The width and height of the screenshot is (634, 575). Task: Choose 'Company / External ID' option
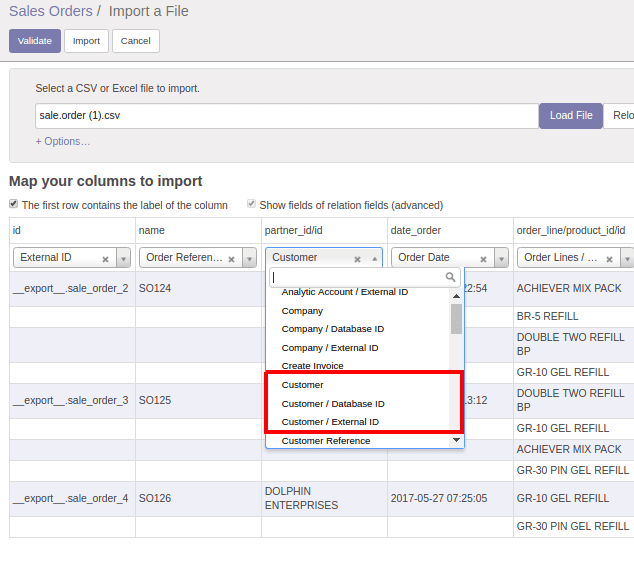(x=330, y=348)
